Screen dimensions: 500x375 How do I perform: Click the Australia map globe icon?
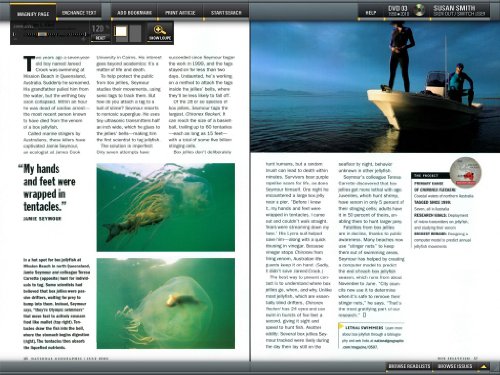(x=465, y=172)
